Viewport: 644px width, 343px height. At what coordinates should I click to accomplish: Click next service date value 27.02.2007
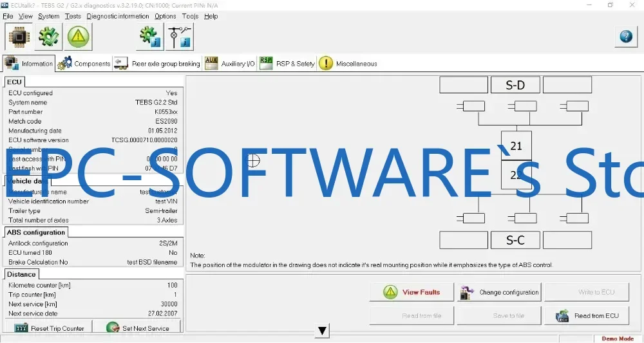pos(163,313)
